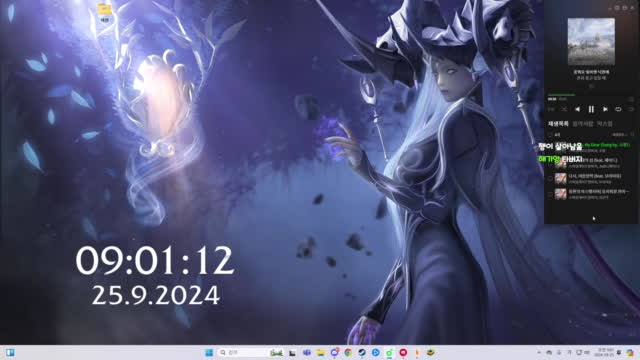The height and width of the screenshot is (360, 640).
Task: Skip to the next track
Action: (x=605, y=109)
